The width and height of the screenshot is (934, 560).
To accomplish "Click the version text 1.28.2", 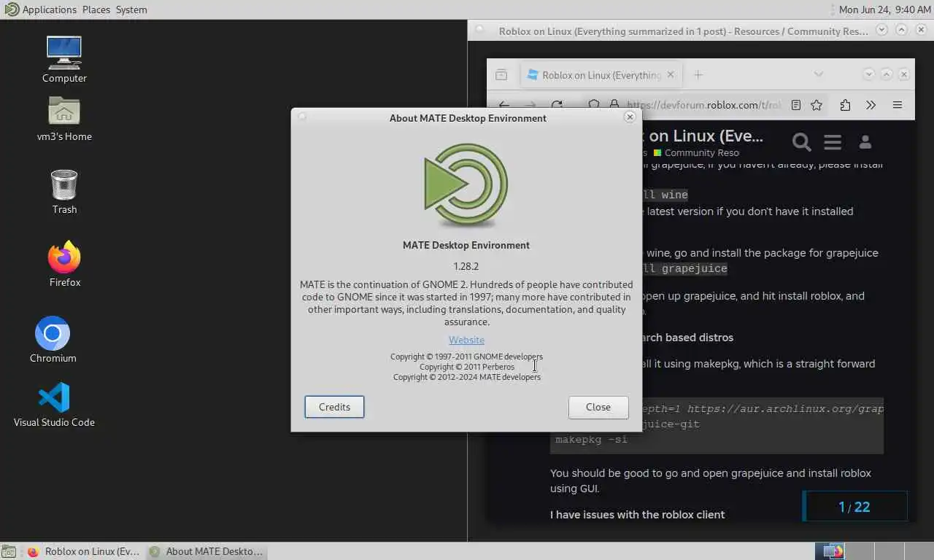I will point(466,266).
